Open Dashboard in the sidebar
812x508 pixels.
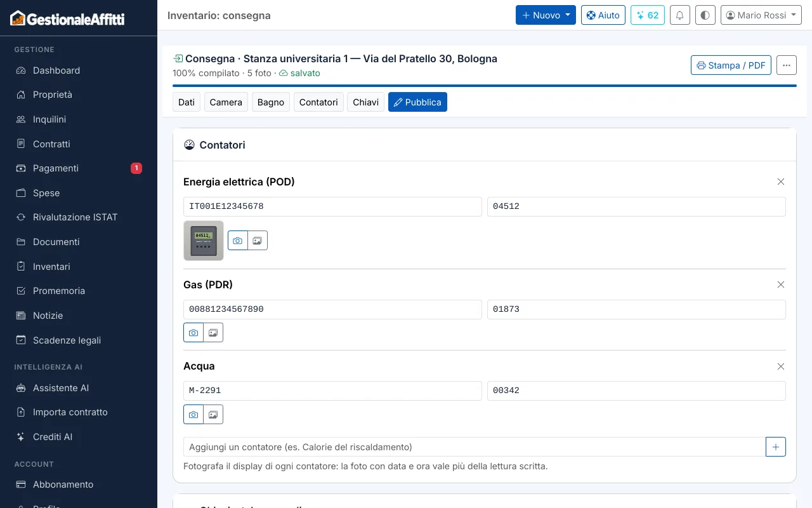(79, 70)
